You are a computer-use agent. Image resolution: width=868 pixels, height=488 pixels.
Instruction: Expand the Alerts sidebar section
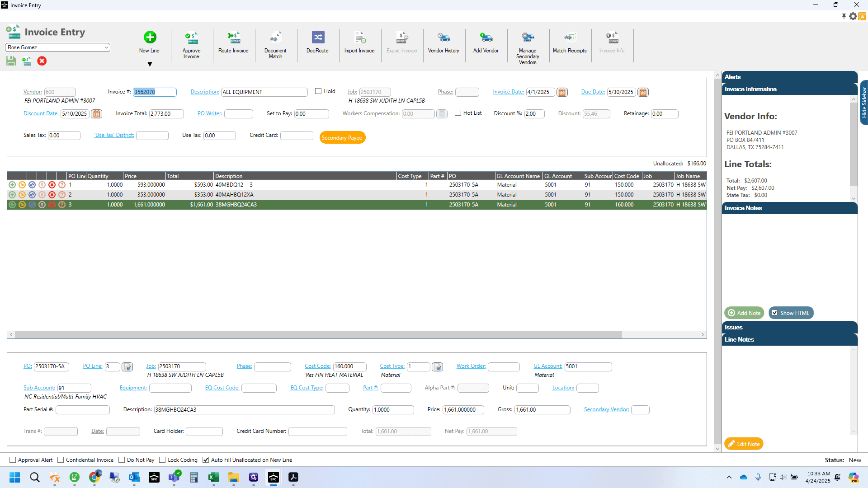click(789, 77)
